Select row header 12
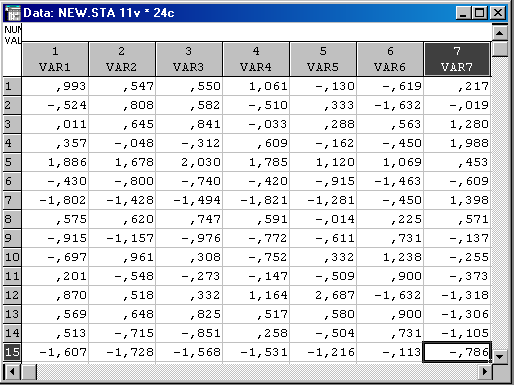The width and height of the screenshot is (514, 385). [x=12, y=295]
